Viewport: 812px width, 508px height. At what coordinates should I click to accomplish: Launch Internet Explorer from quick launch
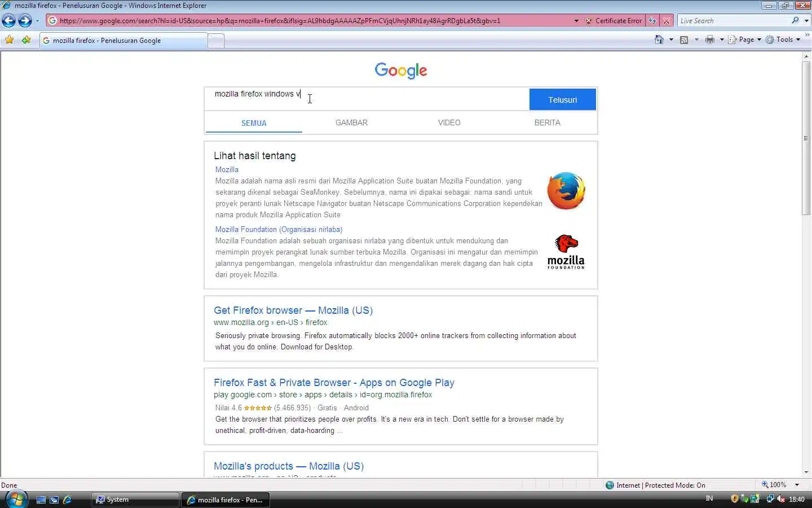tap(67, 500)
